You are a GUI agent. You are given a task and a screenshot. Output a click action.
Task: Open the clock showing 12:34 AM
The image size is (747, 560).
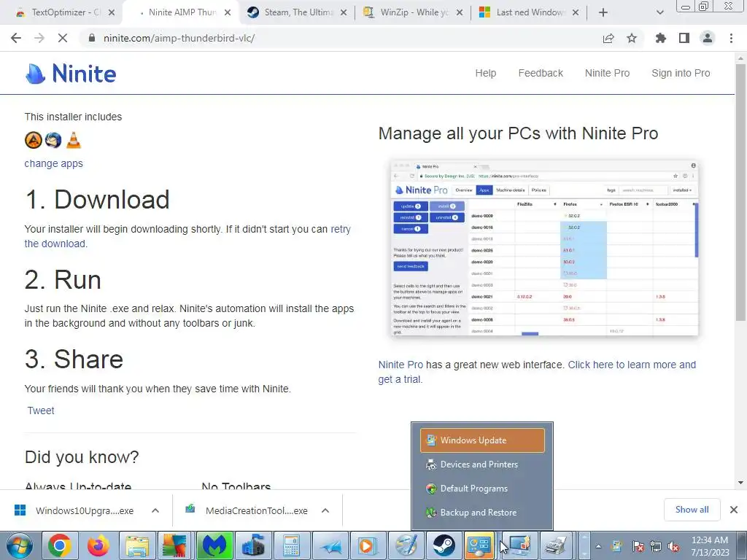pos(710,546)
